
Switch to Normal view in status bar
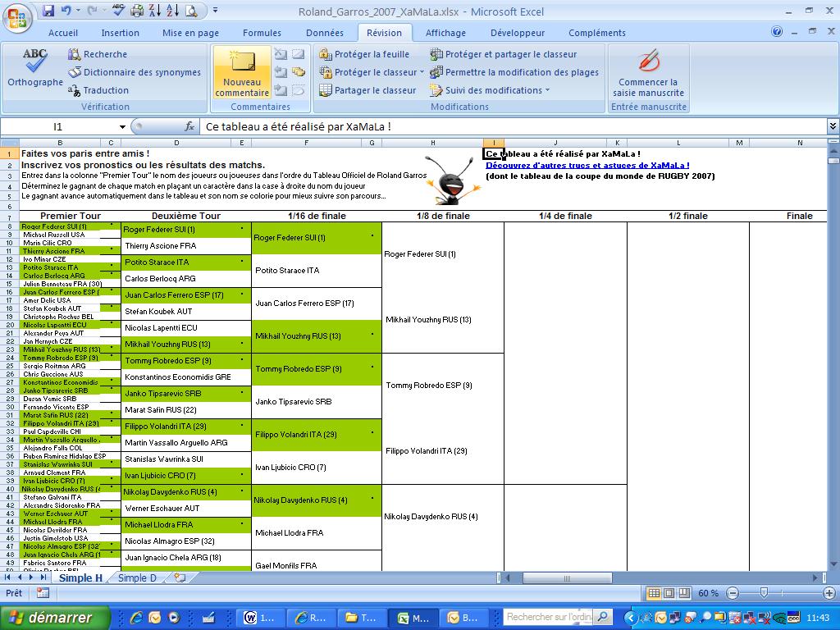[x=654, y=593]
